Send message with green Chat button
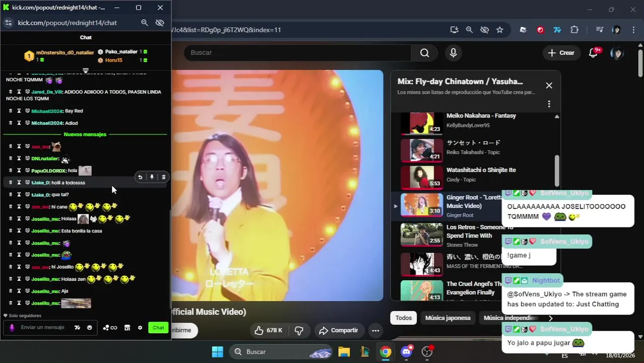 pyautogui.click(x=158, y=328)
